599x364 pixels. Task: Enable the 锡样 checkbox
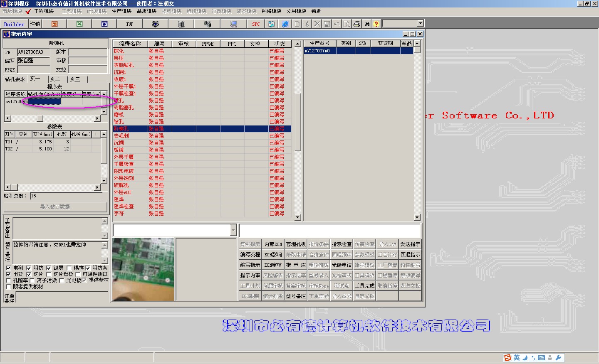click(x=69, y=268)
